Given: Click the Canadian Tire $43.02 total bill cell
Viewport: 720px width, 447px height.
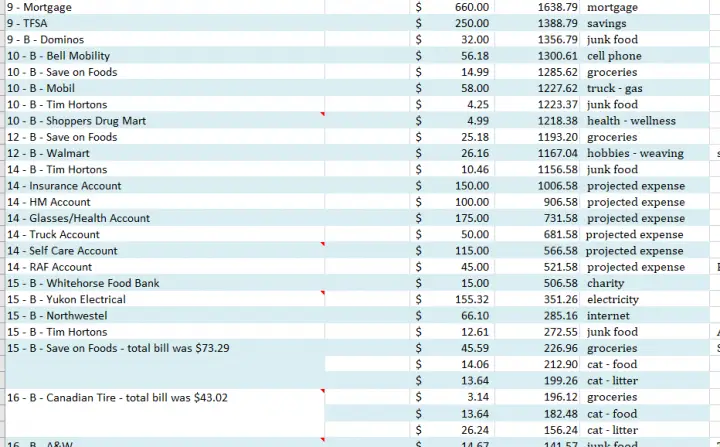Looking at the screenshot, I should pyautogui.click(x=165, y=413).
